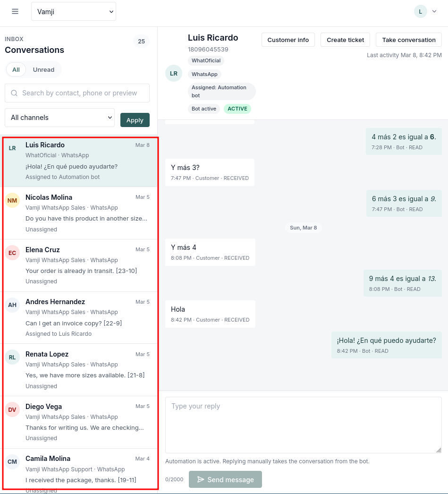Screen dimensions: 448x494
Task: Switch to the Unread tab
Action: (43, 69)
